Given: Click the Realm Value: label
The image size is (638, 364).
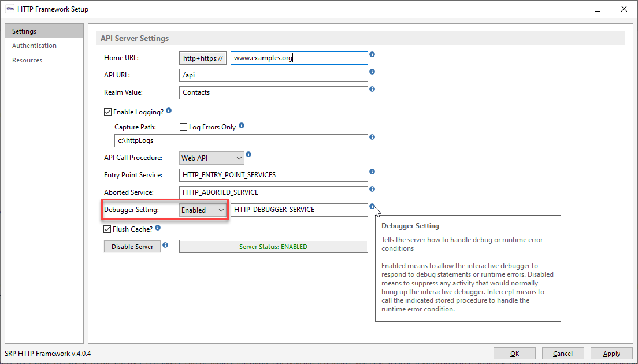Looking at the screenshot, I should click(x=123, y=92).
